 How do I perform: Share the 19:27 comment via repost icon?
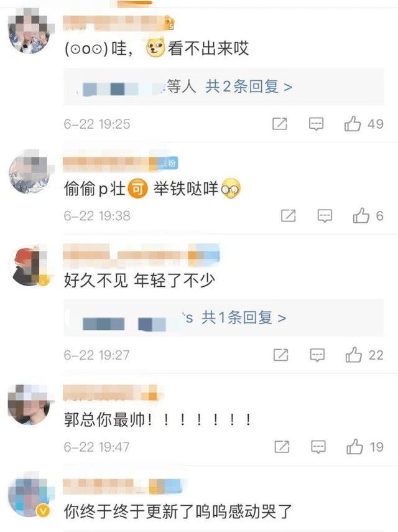coord(281,355)
